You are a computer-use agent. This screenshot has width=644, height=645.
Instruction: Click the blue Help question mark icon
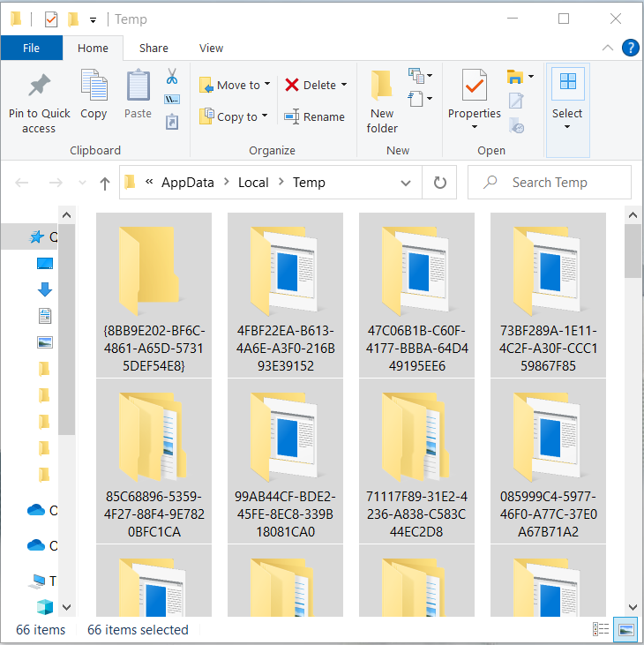[x=631, y=48]
